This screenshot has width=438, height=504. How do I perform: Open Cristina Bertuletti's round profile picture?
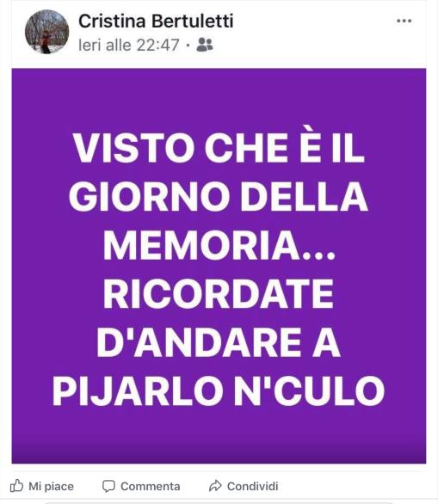pos(47,32)
